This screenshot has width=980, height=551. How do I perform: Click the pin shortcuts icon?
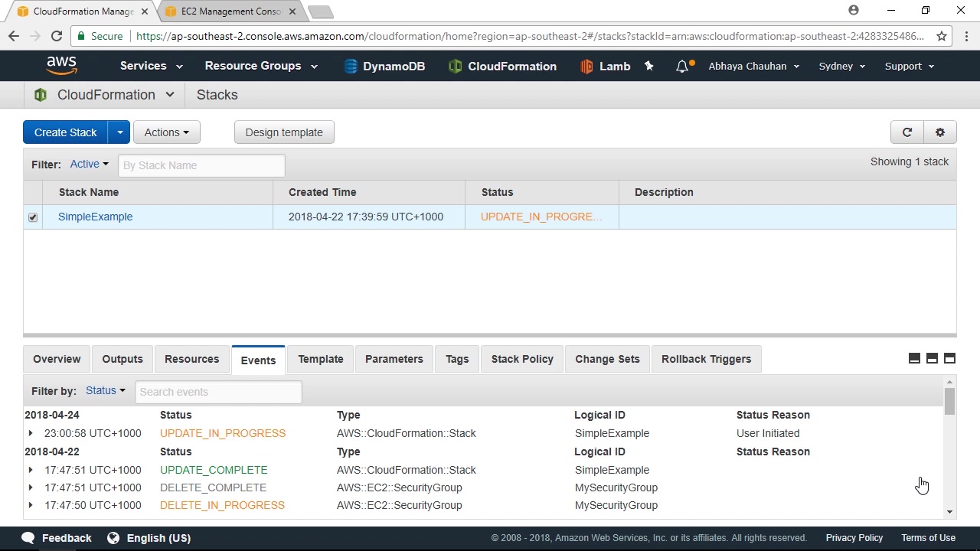tap(649, 66)
